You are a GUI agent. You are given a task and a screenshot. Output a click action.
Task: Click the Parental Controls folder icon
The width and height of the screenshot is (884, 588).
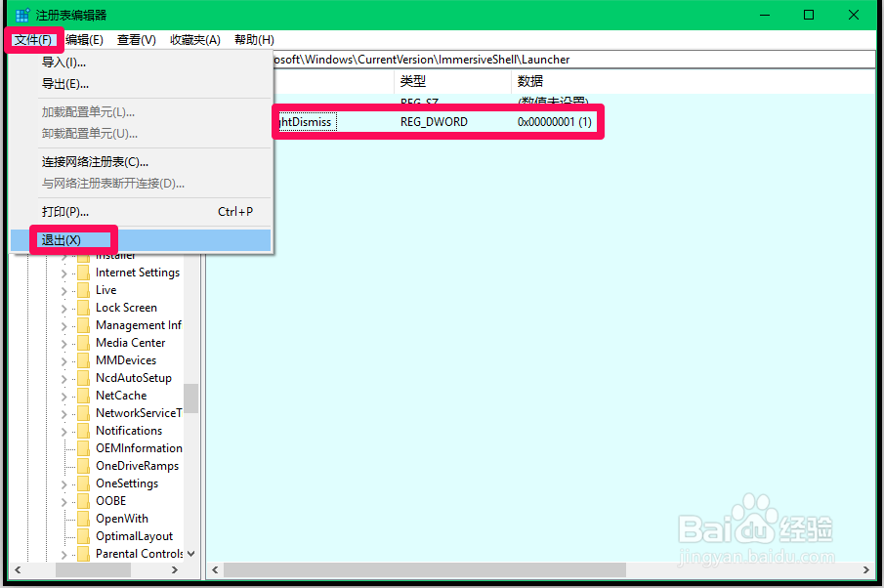tap(83, 554)
